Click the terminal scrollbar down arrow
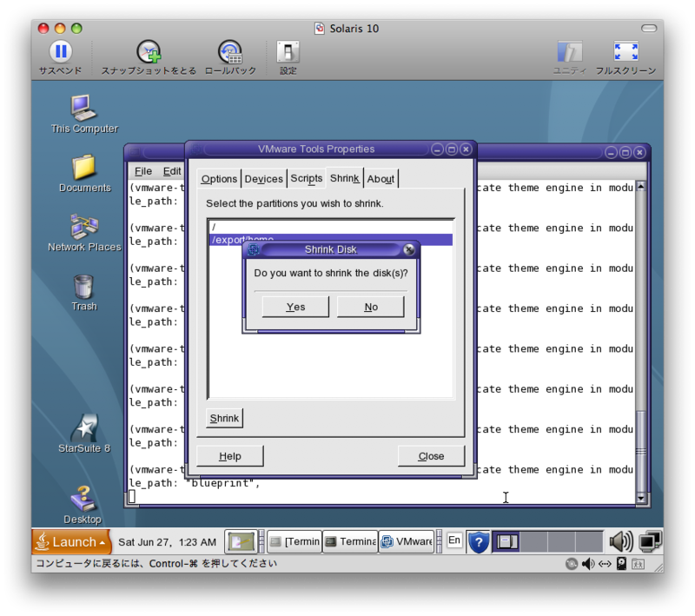 pos(640,498)
